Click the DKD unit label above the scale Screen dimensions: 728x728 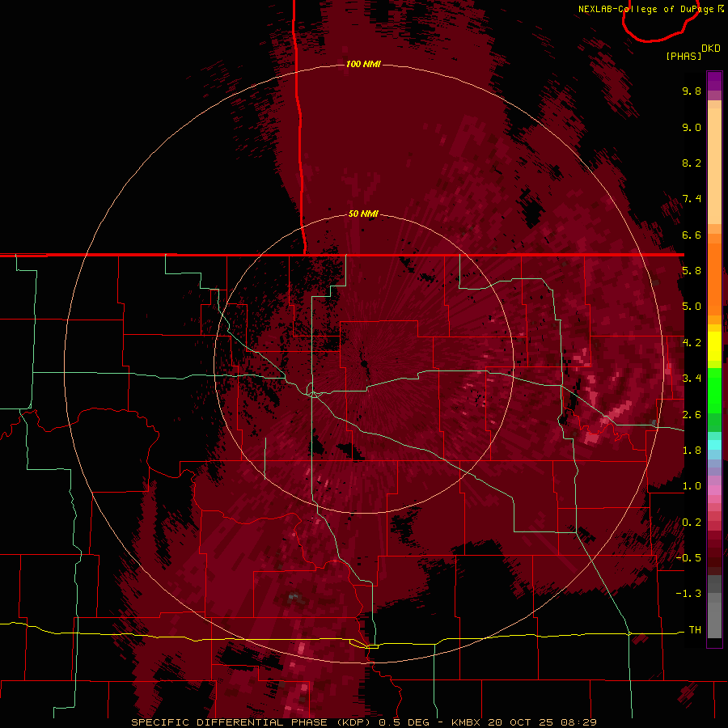[711, 49]
